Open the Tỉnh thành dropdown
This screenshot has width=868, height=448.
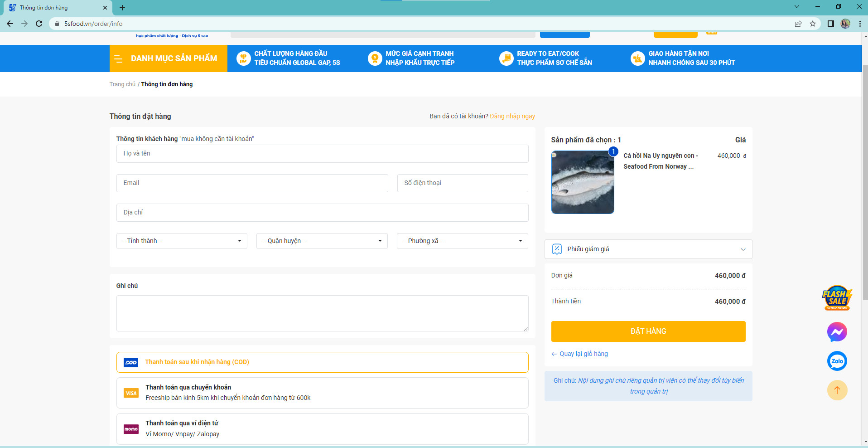pyautogui.click(x=182, y=241)
